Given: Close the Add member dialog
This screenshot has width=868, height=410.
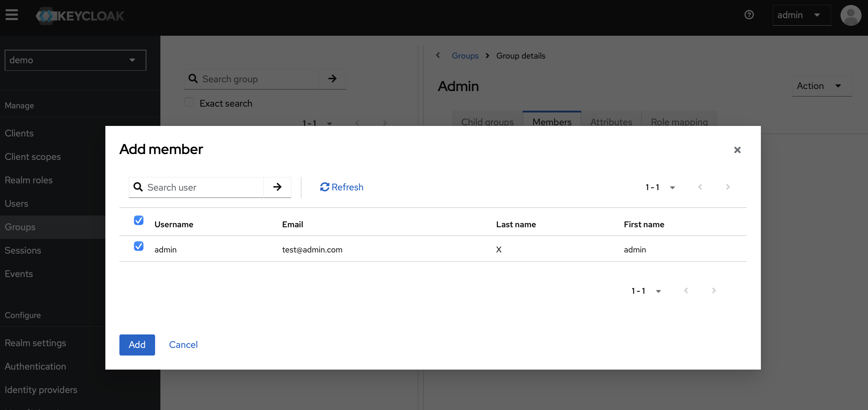Looking at the screenshot, I should click(737, 150).
